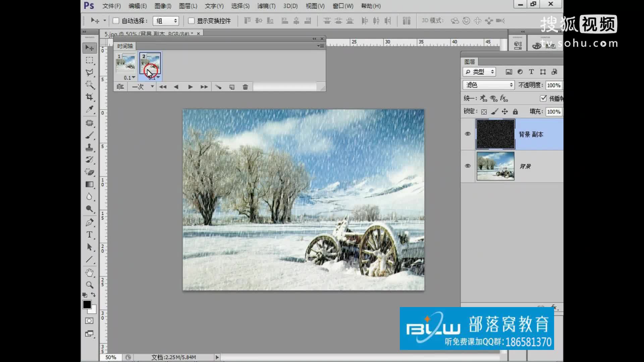Select the Rectangular Marquee tool
The height and width of the screenshot is (362, 644).
pos(89,60)
